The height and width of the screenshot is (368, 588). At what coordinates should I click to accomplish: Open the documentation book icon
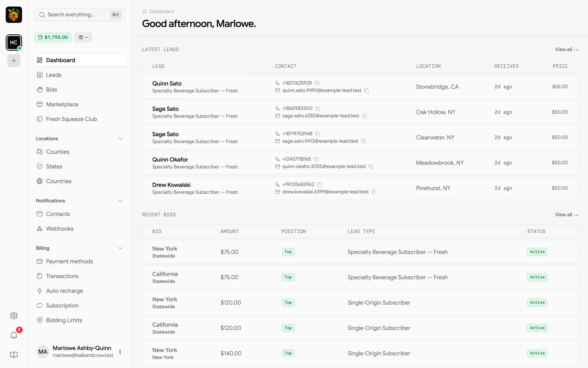[x=14, y=355]
